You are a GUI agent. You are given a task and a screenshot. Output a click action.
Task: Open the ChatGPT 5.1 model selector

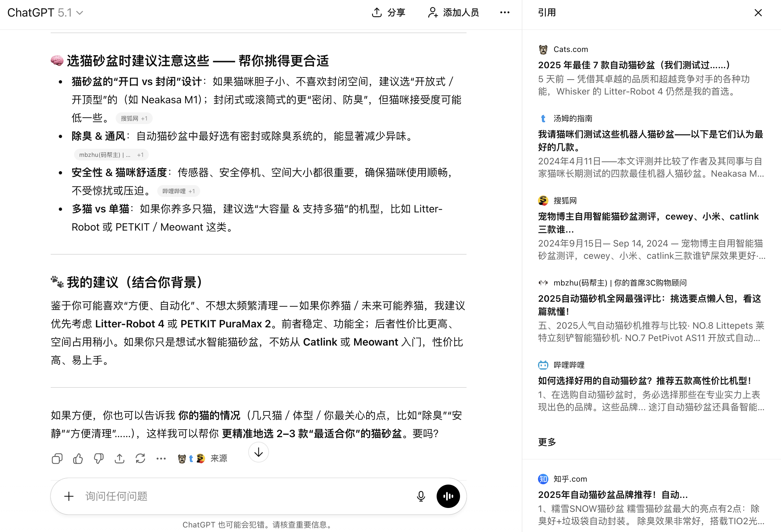pos(46,12)
